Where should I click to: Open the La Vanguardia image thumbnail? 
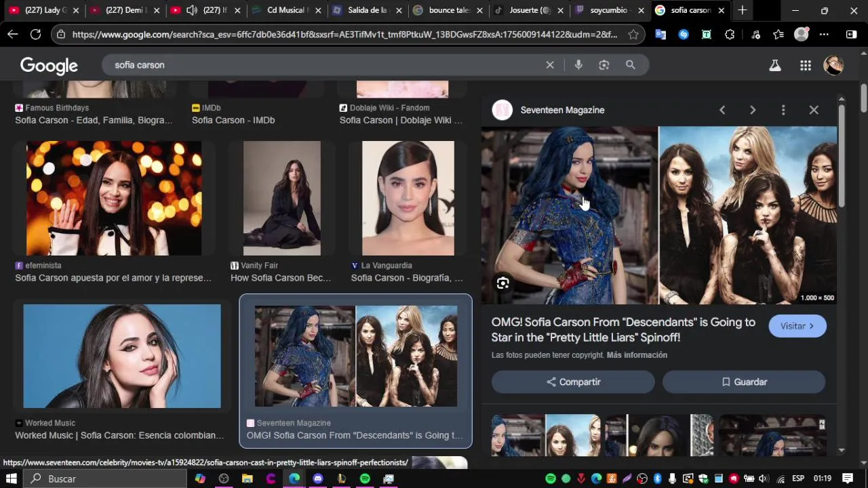click(408, 198)
